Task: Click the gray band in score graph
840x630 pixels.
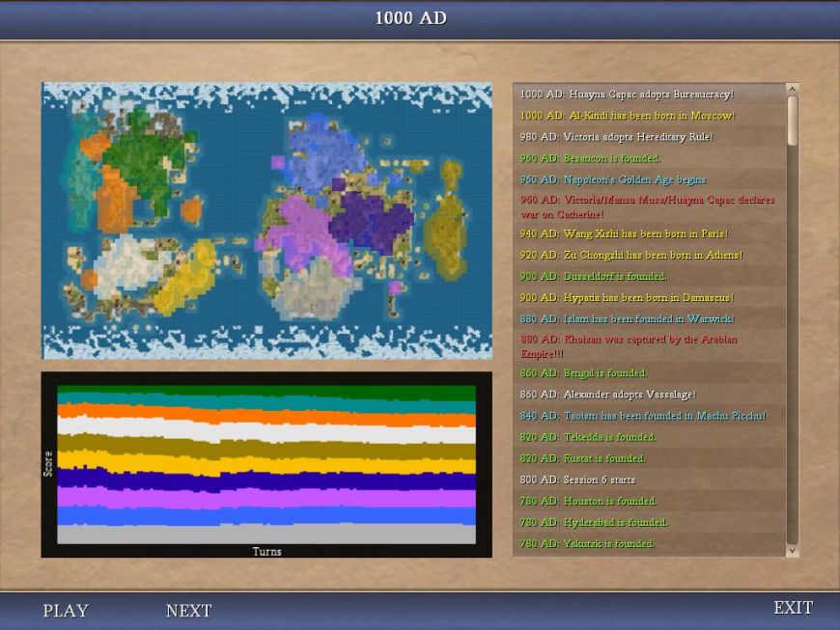Action: 266,534
